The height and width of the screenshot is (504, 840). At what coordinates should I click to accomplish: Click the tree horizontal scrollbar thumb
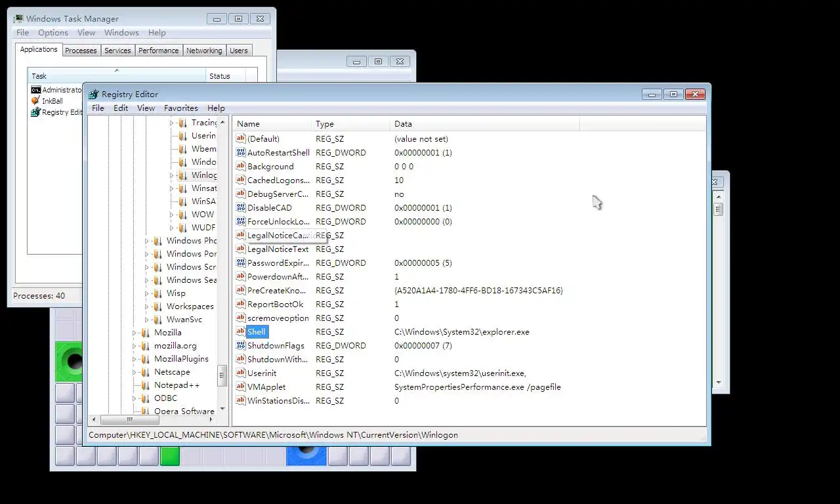[129, 419]
